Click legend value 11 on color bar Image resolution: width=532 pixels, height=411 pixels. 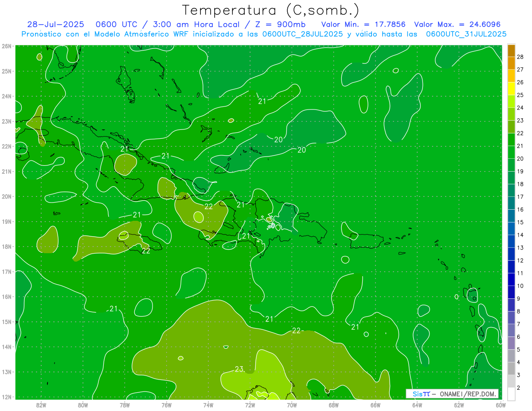coord(520,273)
